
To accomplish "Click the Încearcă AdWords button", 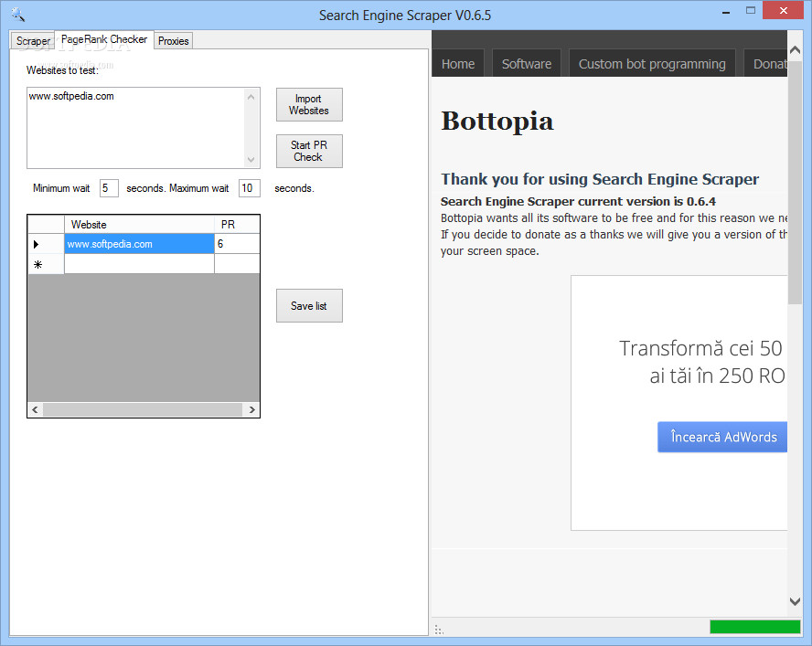I will pyautogui.click(x=723, y=437).
